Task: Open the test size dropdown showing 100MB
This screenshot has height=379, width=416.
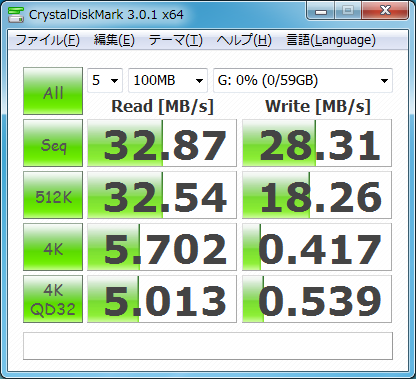Action: [168, 80]
